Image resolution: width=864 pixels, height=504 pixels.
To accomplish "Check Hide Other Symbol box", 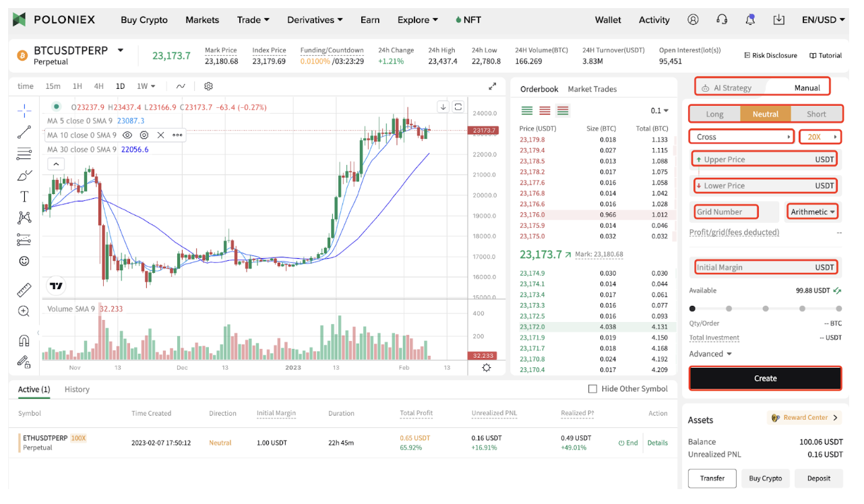I will click(592, 389).
